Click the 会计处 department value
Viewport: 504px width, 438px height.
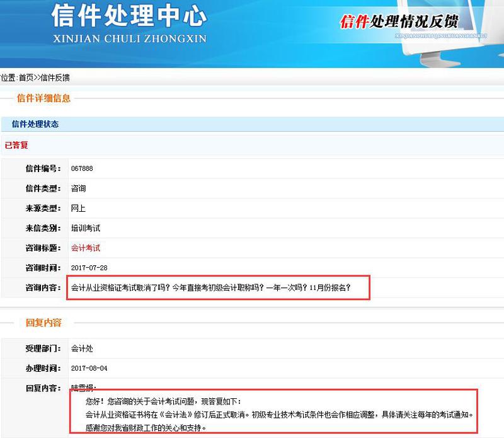pos(81,349)
